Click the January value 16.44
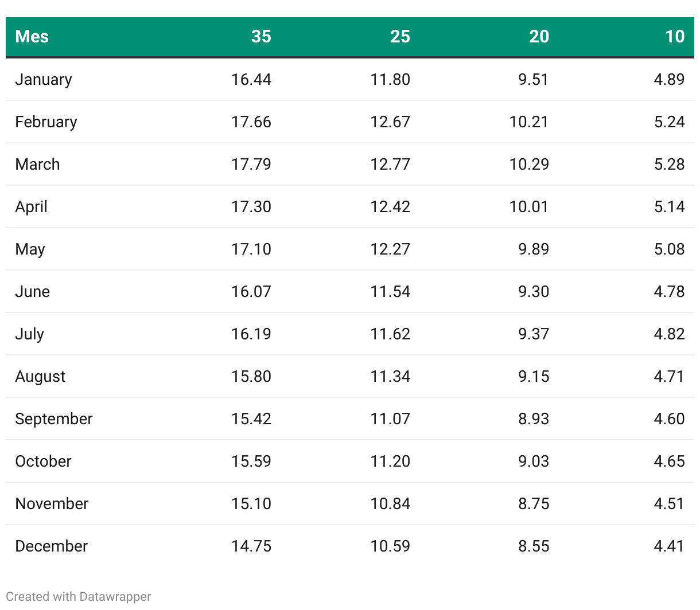 (251, 79)
